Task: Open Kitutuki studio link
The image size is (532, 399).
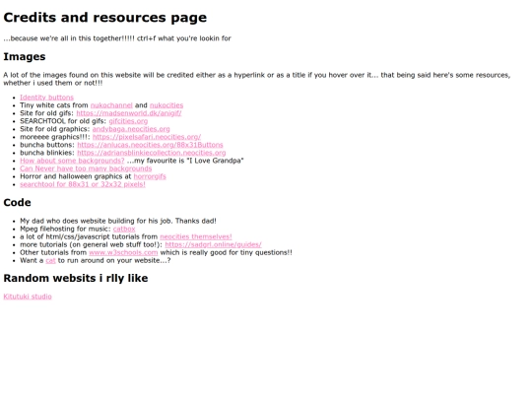Action: coord(28,297)
